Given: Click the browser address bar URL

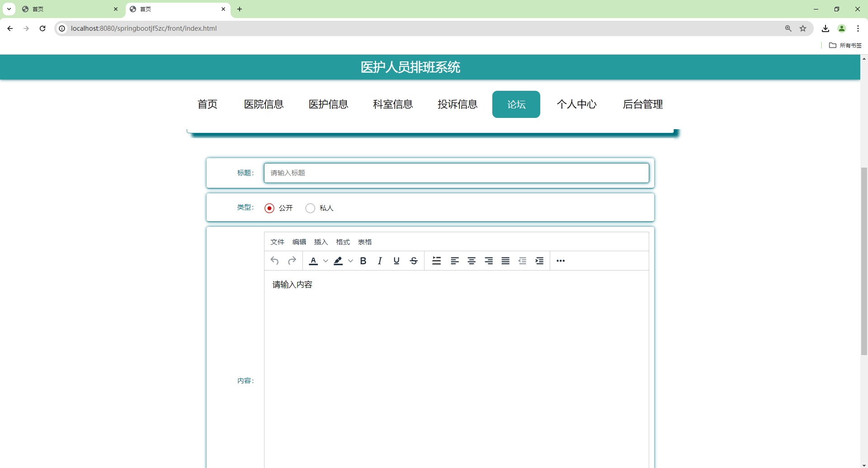Looking at the screenshot, I should [x=144, y=28].
